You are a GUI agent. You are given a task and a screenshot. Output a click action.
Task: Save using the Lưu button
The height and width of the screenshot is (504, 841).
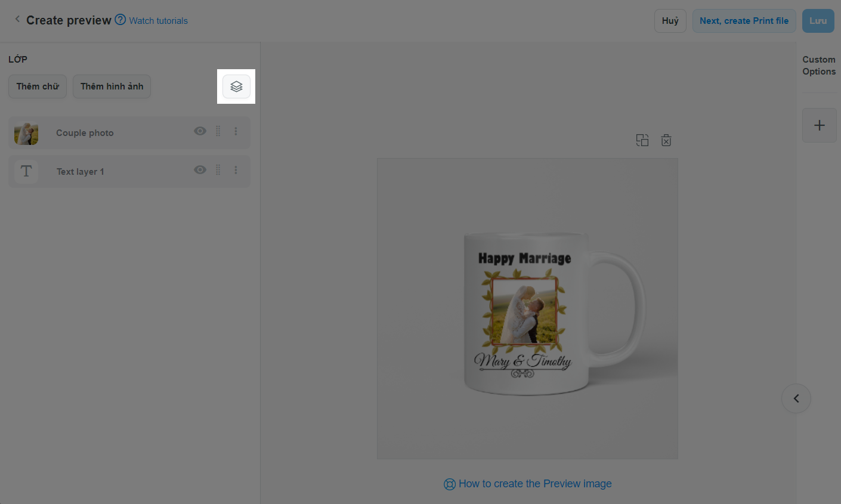[x=818, y=21]
